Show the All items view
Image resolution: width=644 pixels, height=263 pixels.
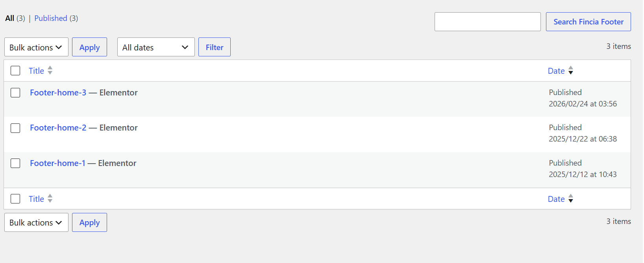10,18
